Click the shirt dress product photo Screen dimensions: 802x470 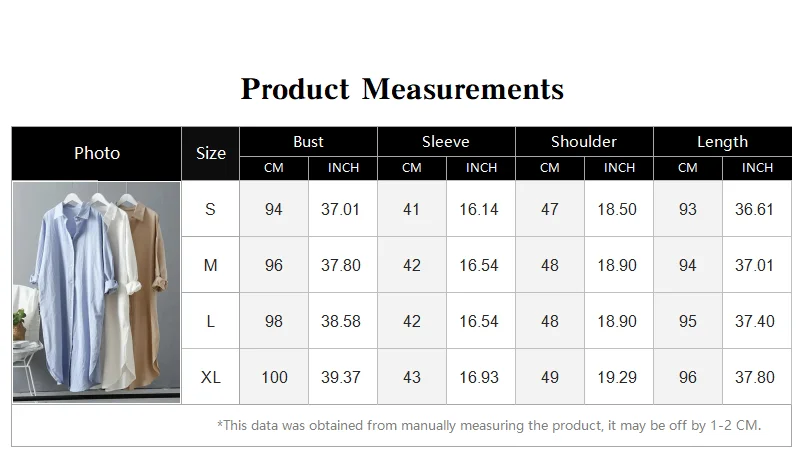tap(97, 292)
